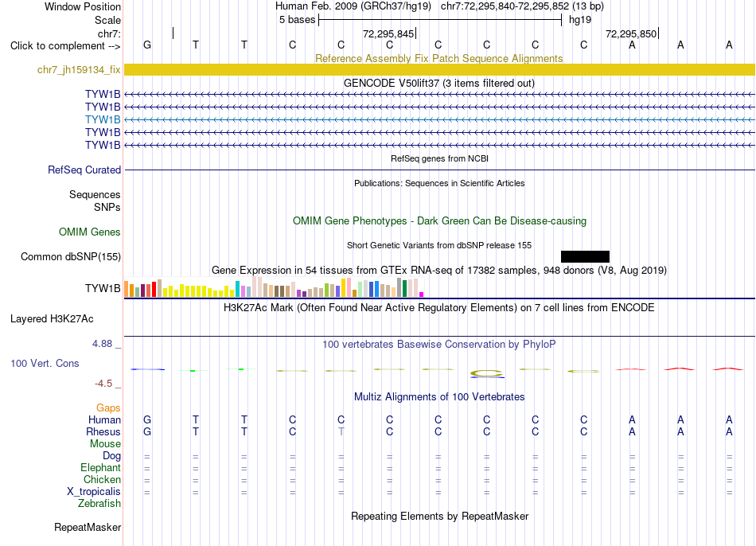Click the magenta last bar in GTEx chart
The width and height of the screenshot is (756, 546).
point(422,294)
